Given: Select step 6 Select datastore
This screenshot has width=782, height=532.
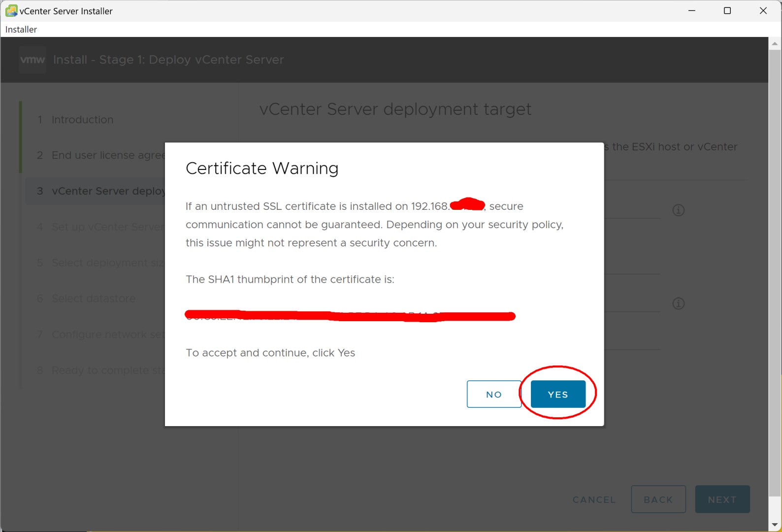Looking at the screenshot, I should pyautogui.click(x=86, y=299).
